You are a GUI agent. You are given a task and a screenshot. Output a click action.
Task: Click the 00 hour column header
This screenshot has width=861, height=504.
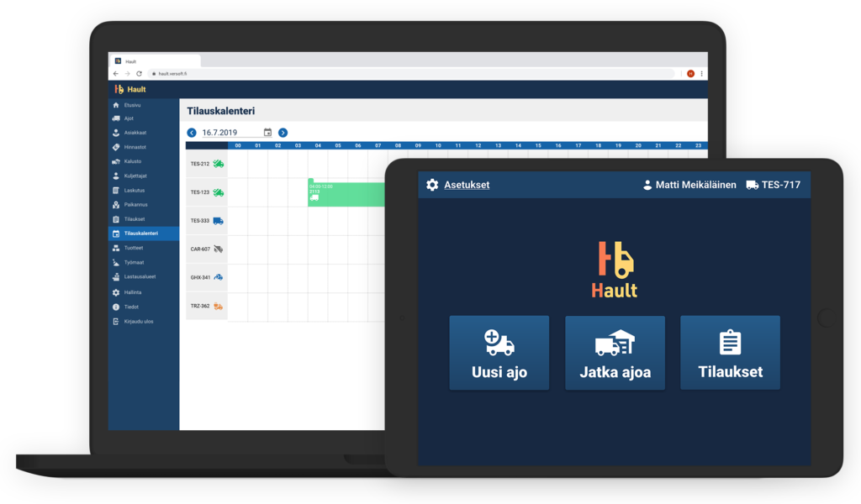238,146
